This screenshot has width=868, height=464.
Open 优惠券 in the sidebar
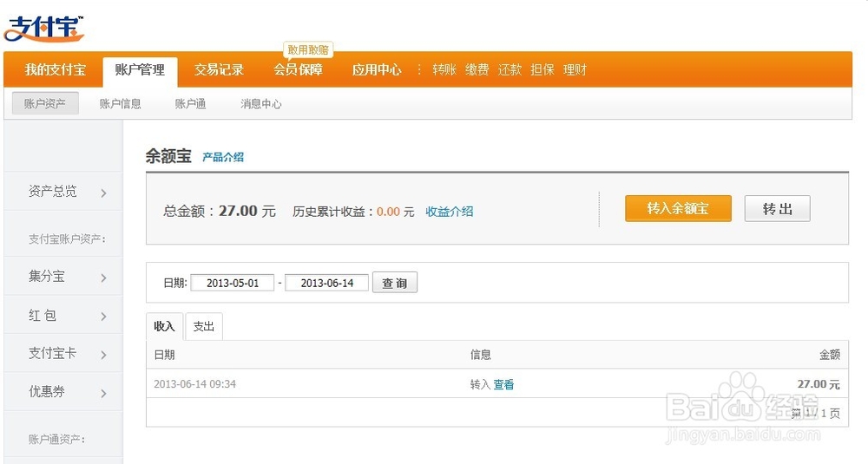pyautogui.click(x=47, y=391)
